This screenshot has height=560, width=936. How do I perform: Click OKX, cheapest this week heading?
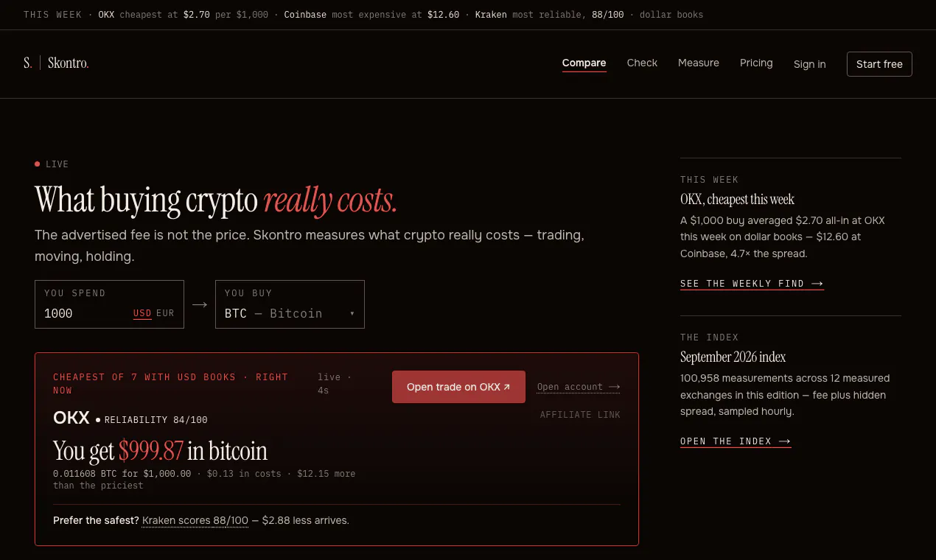tap(737, 200)
